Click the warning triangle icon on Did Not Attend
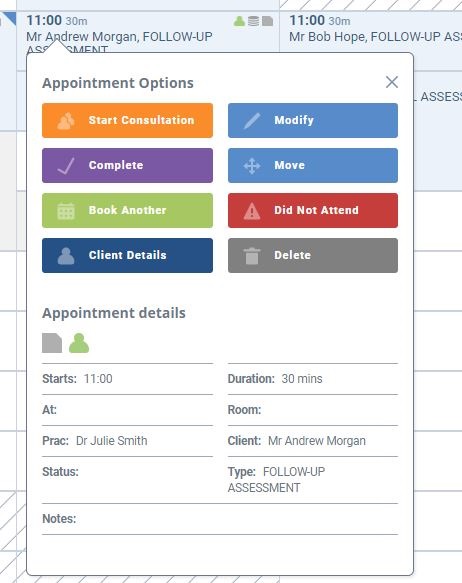Viewport: 462px width, 583px height. pos(252,211)
